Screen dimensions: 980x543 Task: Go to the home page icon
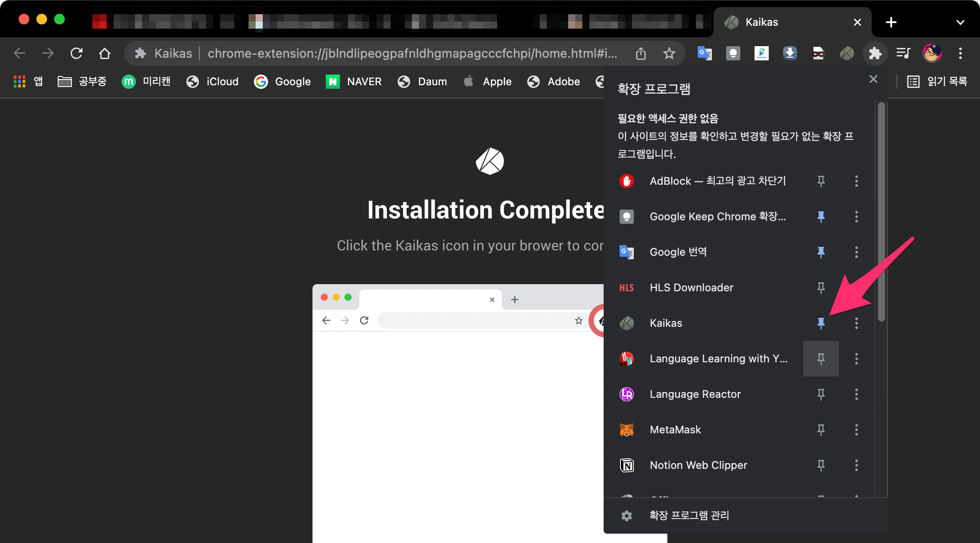click(x=105, y=54)
